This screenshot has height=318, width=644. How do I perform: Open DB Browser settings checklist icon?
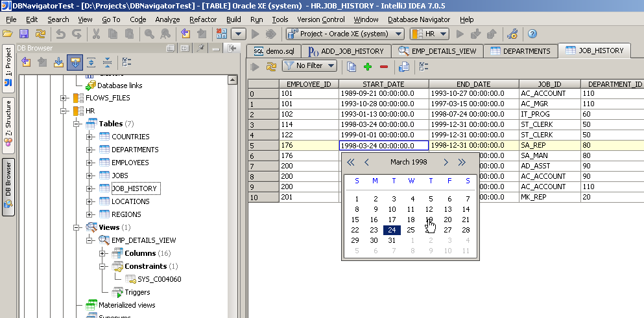click(127, 62)
